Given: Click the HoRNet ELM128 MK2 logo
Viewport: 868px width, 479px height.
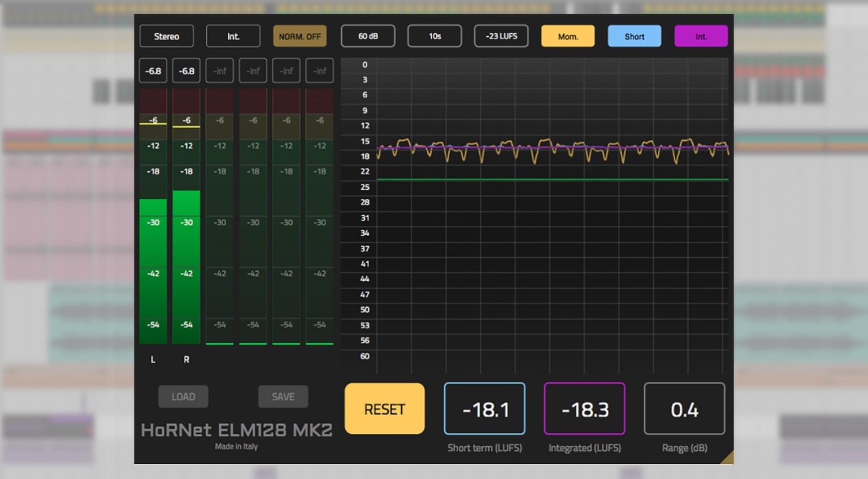Looking at the screenshot, I should (x=237, y=429).
